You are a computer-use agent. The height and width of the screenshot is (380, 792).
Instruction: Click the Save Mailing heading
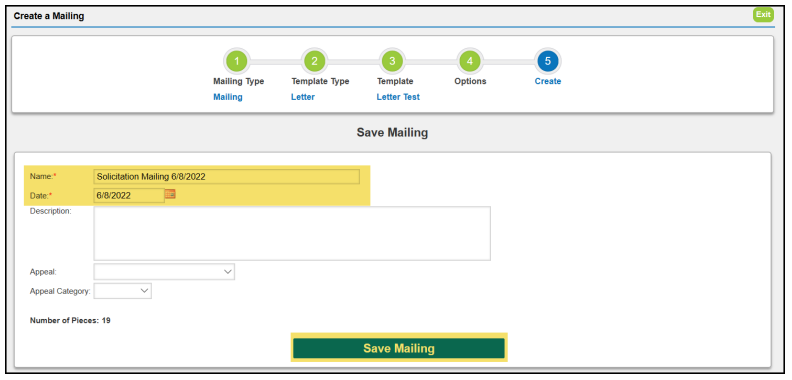[x=392, y=133]
